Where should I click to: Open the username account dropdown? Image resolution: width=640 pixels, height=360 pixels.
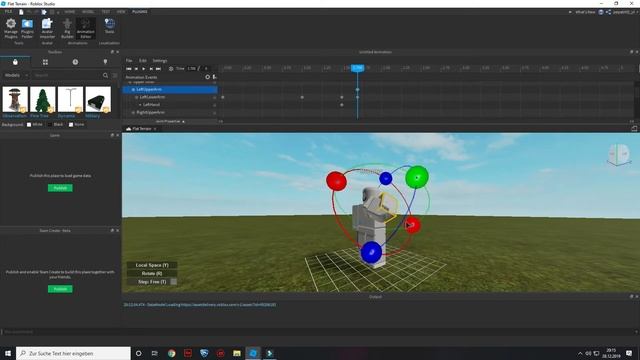coord(625,12)
